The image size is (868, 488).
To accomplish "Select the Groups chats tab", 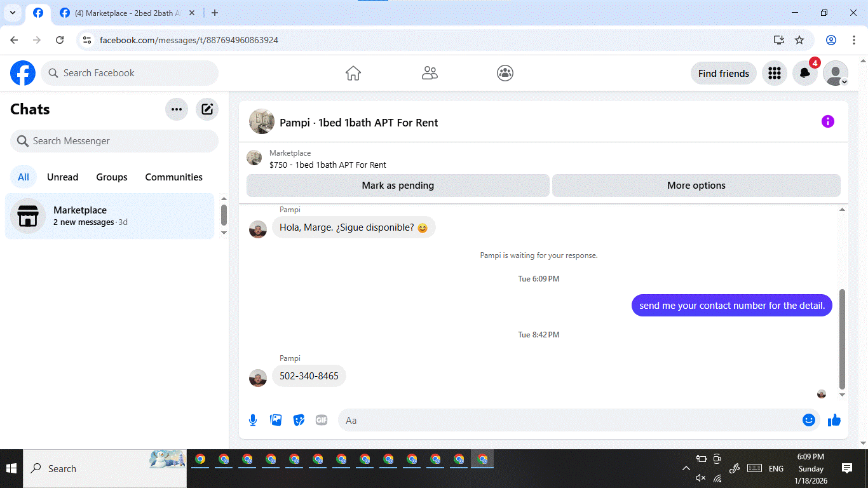I will (x=112, y=177).
